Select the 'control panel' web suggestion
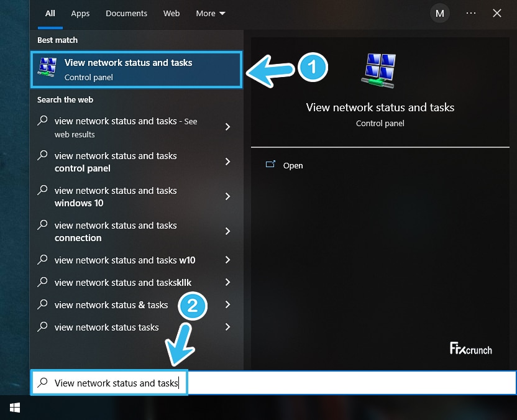Screen dimensions: 517x420 [137, 162]
